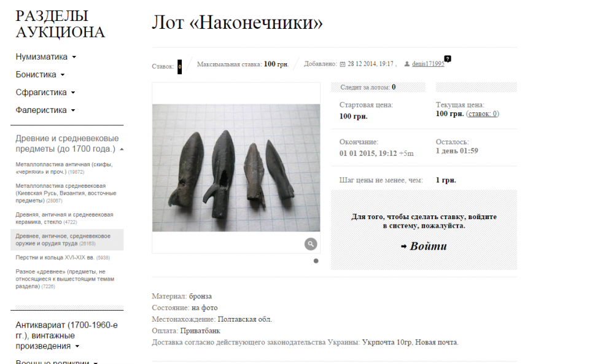Click the arrow icon before Войти
The image size is (614, 364).
point(404,247)
